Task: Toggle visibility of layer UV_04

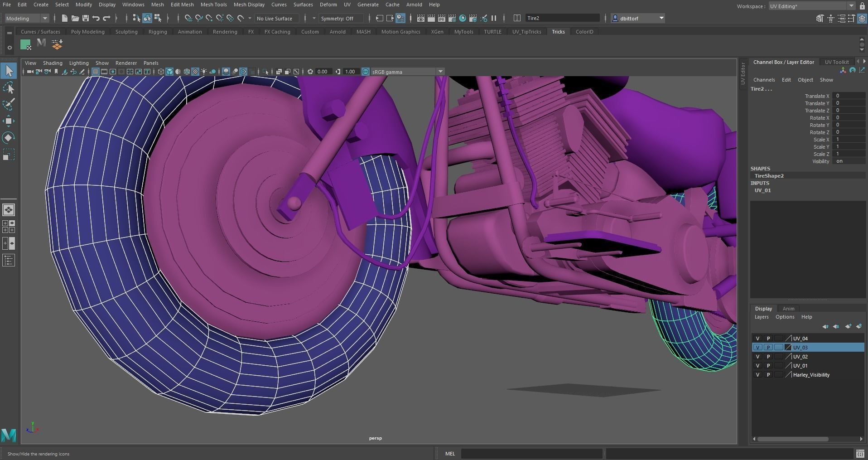Action: pos(757,339)
